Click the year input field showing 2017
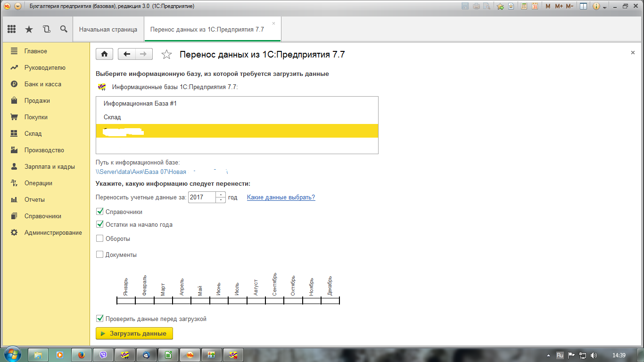 click(x=202, y=197)
